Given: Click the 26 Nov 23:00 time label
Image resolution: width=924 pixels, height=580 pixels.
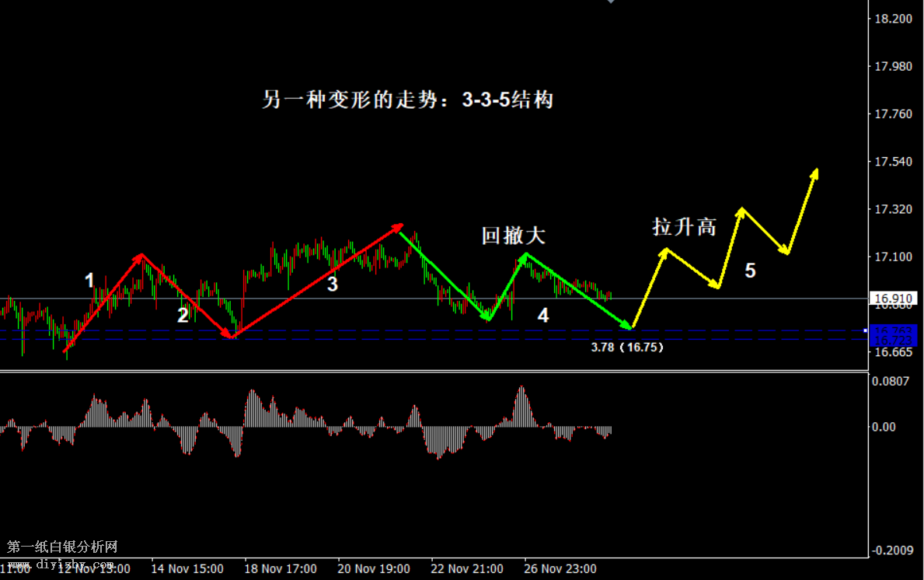Looking at the screenshot, I should pos(560,568).
